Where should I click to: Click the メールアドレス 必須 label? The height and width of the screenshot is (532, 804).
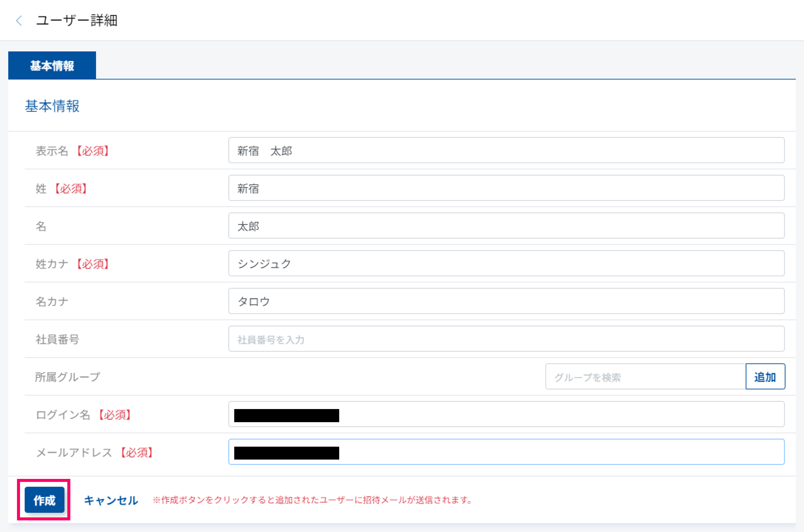94,452
